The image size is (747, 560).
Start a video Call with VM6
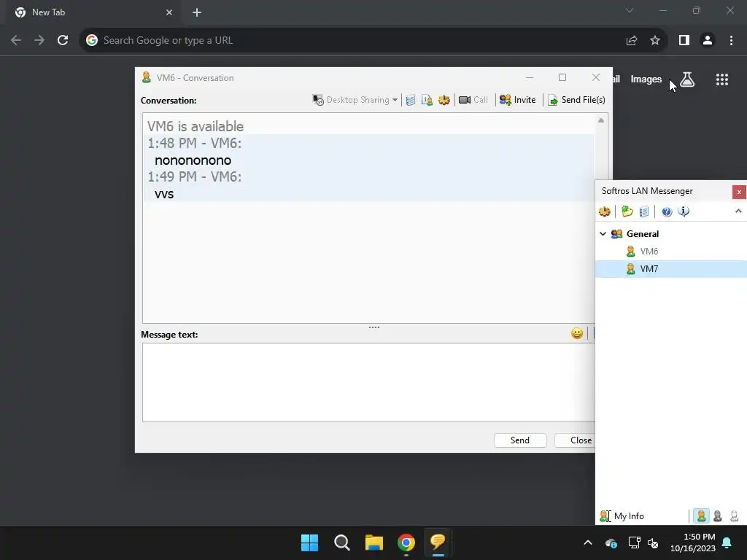[x=473, y=100]
